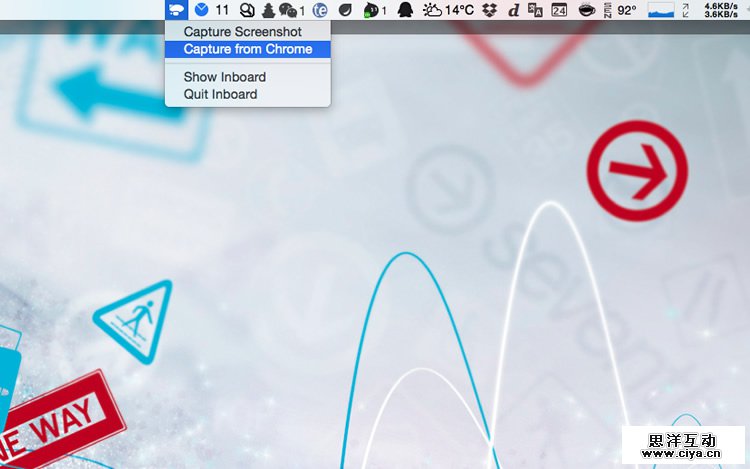The height and width of the screenshot is (469, 750).
Task: Open the blue activity graph in menu bar
Action: click(x=661, y=10)
